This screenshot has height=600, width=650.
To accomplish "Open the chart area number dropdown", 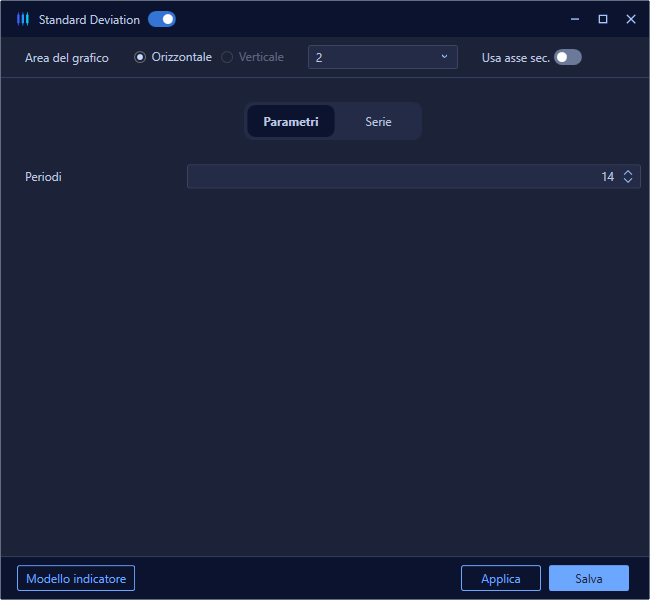I will tap(383, 57).
